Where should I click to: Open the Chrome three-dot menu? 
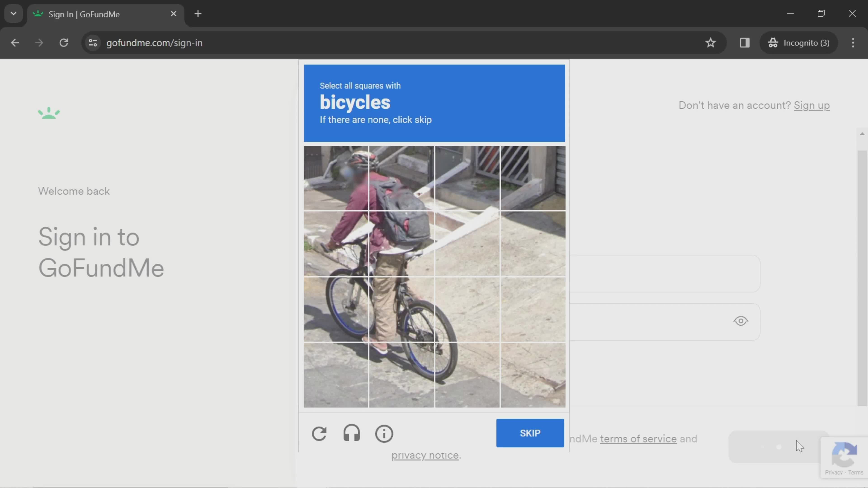click(x=853, y=43)
